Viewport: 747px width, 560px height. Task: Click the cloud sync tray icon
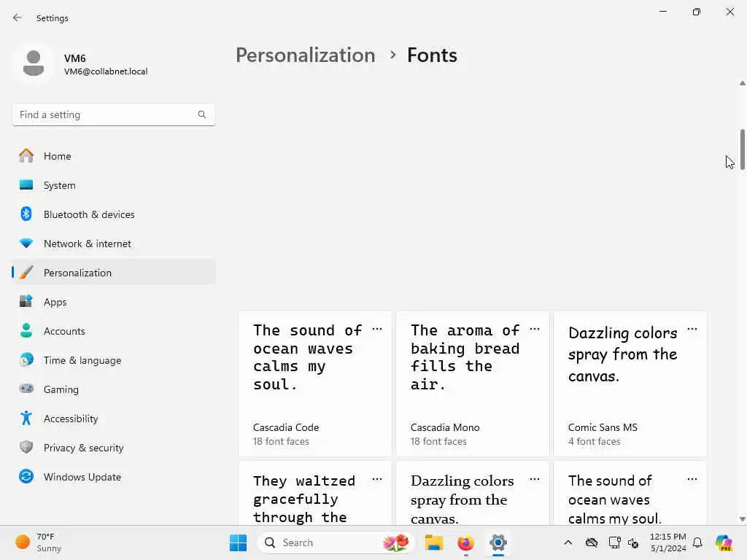click(x=592, y=542)
